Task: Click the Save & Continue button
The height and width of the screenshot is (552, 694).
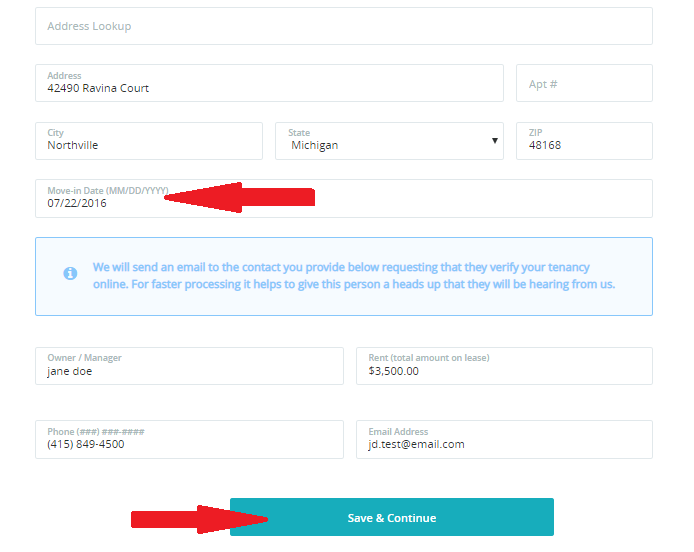Action: tap(391, 517)
